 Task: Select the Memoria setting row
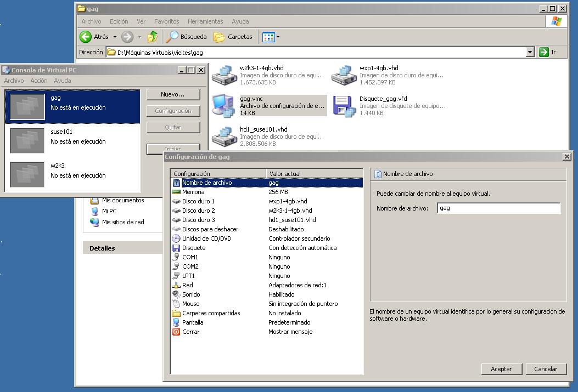point(193,192)
